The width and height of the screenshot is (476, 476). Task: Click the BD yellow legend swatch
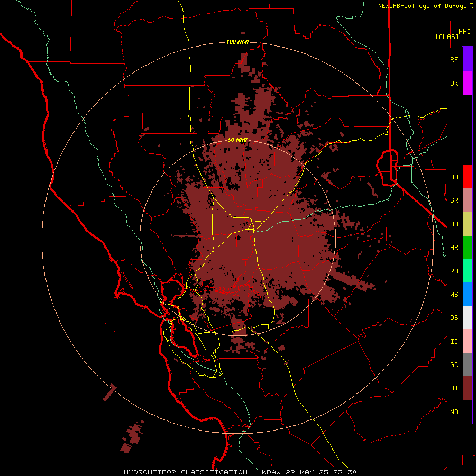click(x=467, y=224)
